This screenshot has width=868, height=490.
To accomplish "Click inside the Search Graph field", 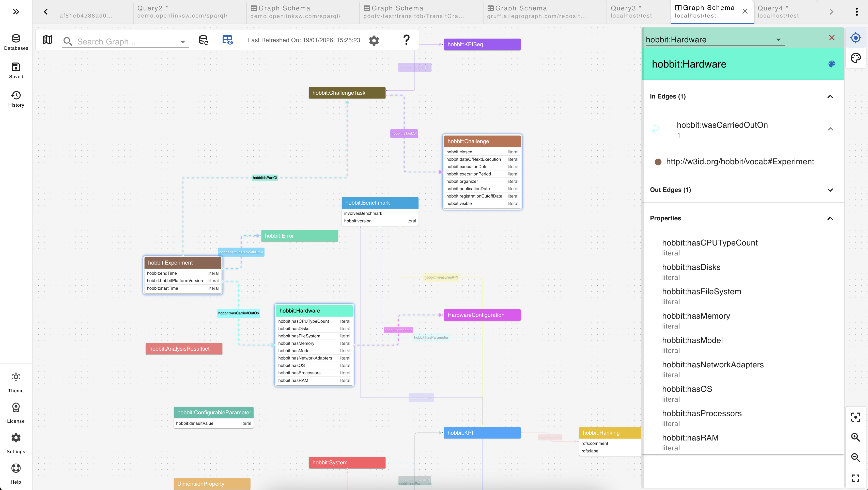I will tap(125, 41).
